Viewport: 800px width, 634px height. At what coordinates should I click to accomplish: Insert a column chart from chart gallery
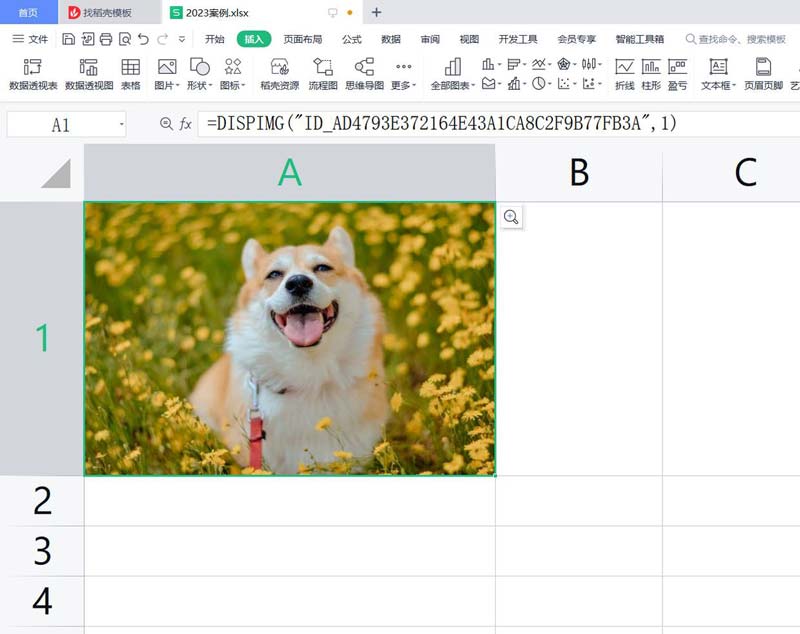491,64
